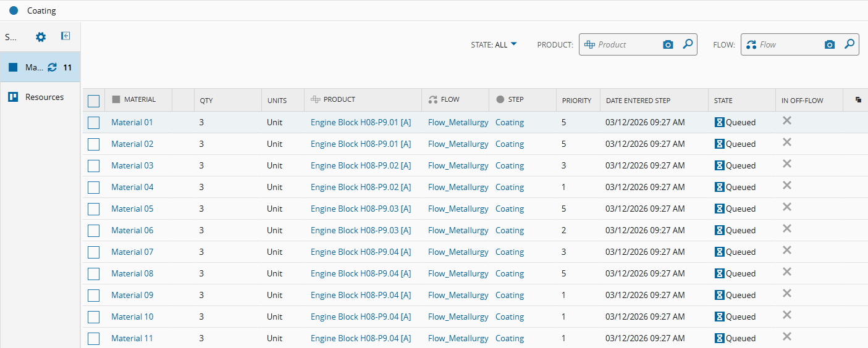
Task: Select the Materials tab in sidebar
Action: [x=34, y=67]
